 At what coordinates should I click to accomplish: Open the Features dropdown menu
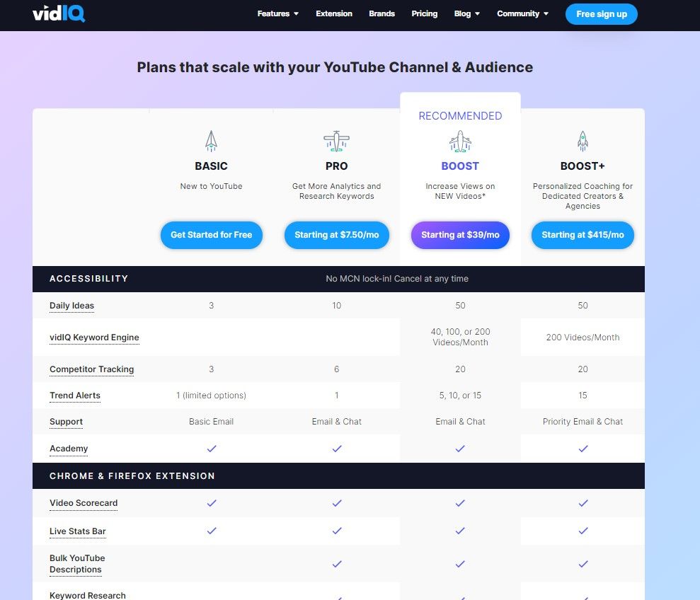point(277,14)
